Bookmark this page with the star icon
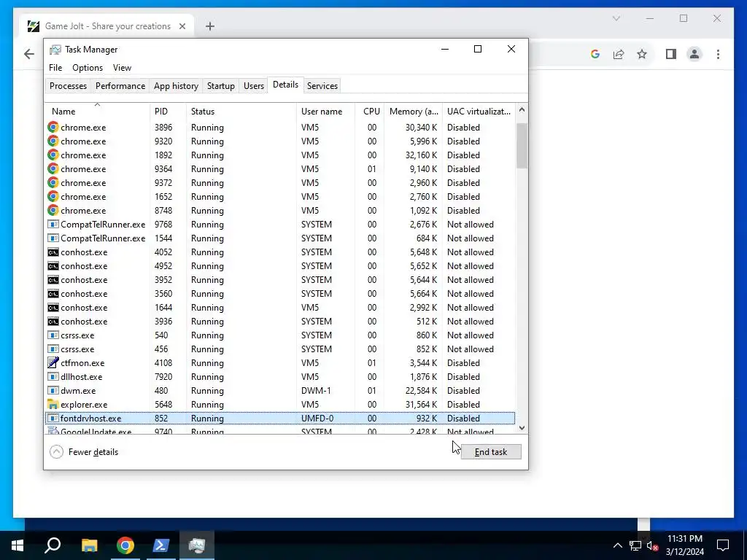Viewport: 747px width, 560px height. (x=642, y=54)
